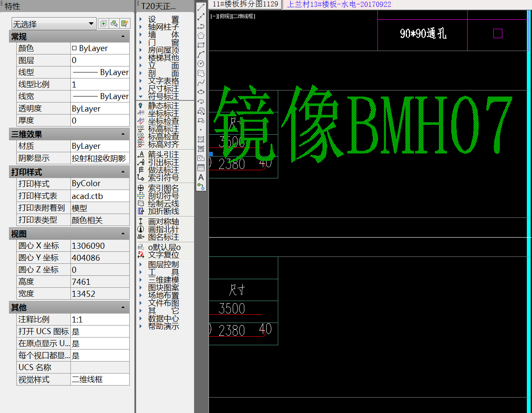
Task: Run the 箭头引注 command
Action: click(x=163, y=154)
